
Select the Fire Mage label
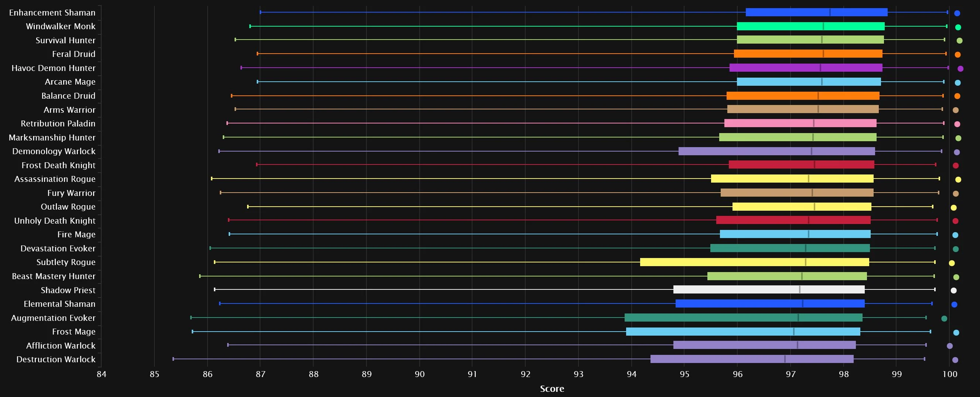(x=76, y=234)
